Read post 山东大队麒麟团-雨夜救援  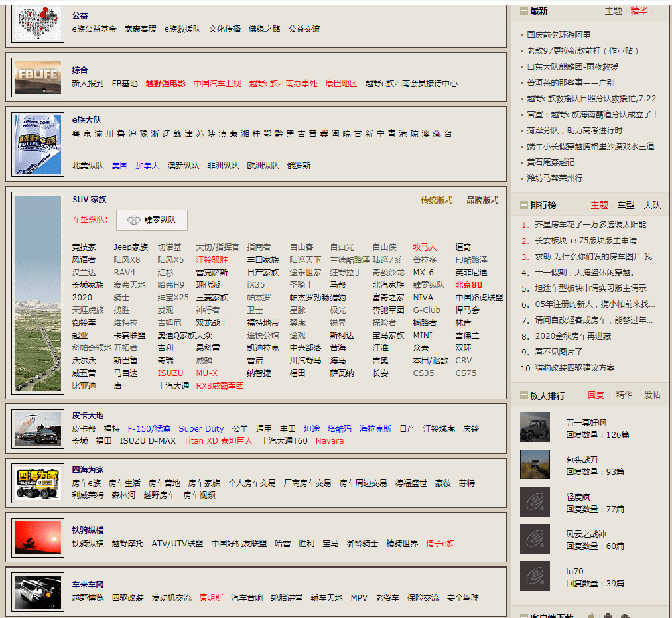572,67
